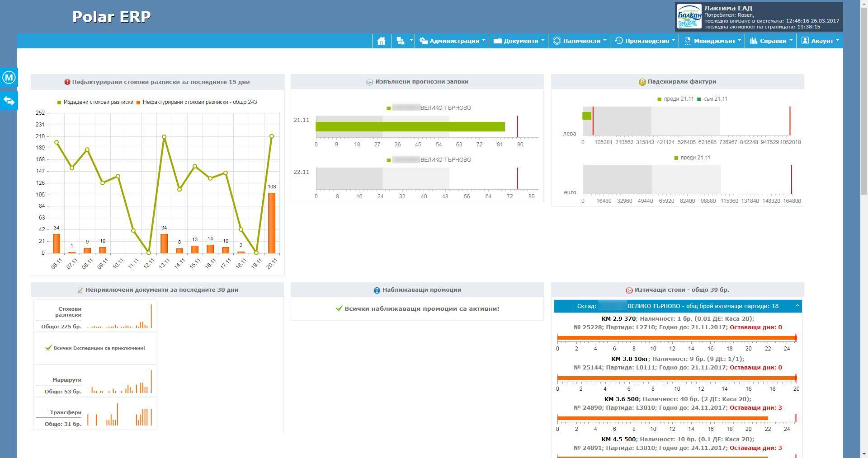
Task: Toggle the Издадени стокови разписки legend series
Action: [x=98, y=102]
